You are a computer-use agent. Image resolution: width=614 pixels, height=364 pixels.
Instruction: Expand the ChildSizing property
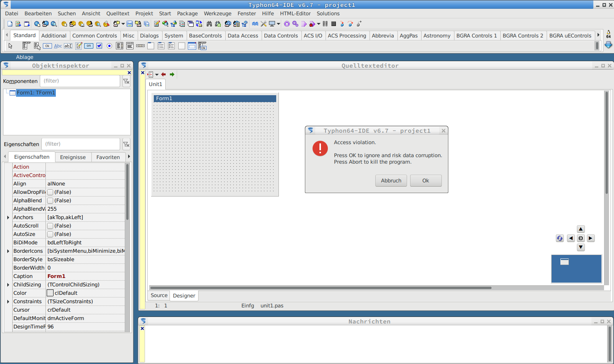point(8,285)
